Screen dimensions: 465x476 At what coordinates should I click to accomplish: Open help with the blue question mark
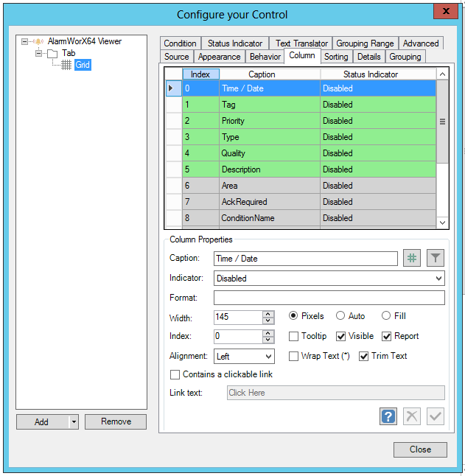click(x=388, y=416)
